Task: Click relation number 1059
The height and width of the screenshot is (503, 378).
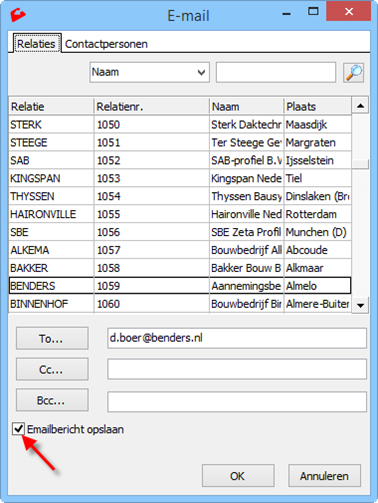Action: point(152,286)
